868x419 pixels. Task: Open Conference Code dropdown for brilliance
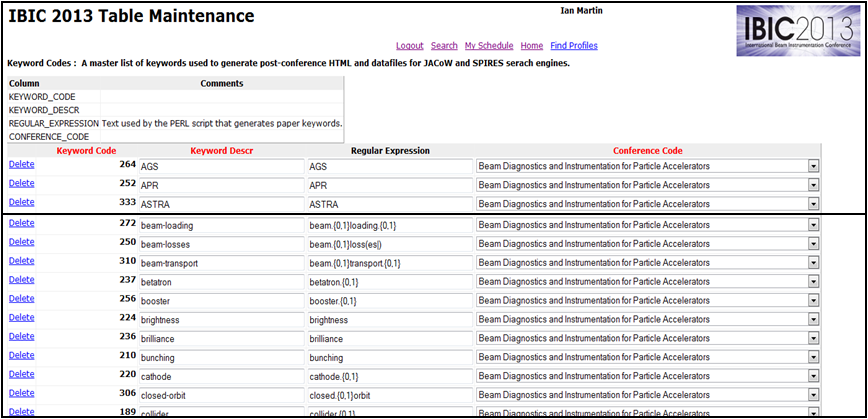click(813, 338)
